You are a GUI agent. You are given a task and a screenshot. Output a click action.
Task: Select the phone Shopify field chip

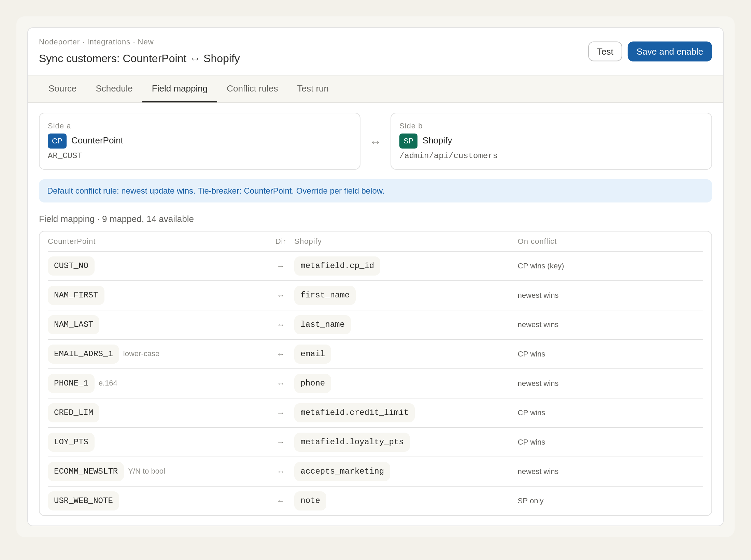(313, 383)
